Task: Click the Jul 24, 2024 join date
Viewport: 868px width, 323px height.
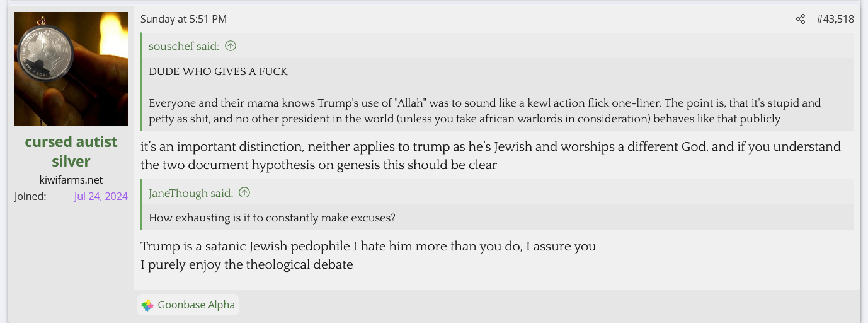Action: click(101, 196)
